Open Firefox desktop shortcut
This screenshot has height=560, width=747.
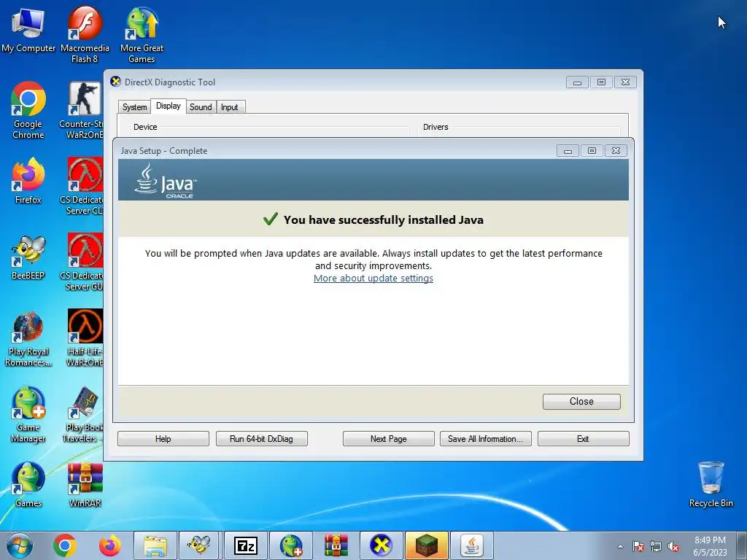pyautogui.click(x=28, y=181)
